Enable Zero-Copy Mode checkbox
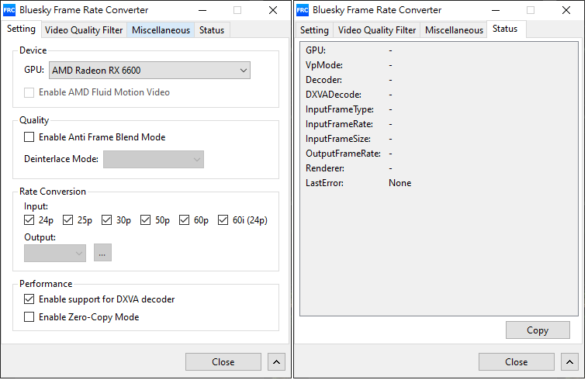588x380 pixels. (29, 317)
